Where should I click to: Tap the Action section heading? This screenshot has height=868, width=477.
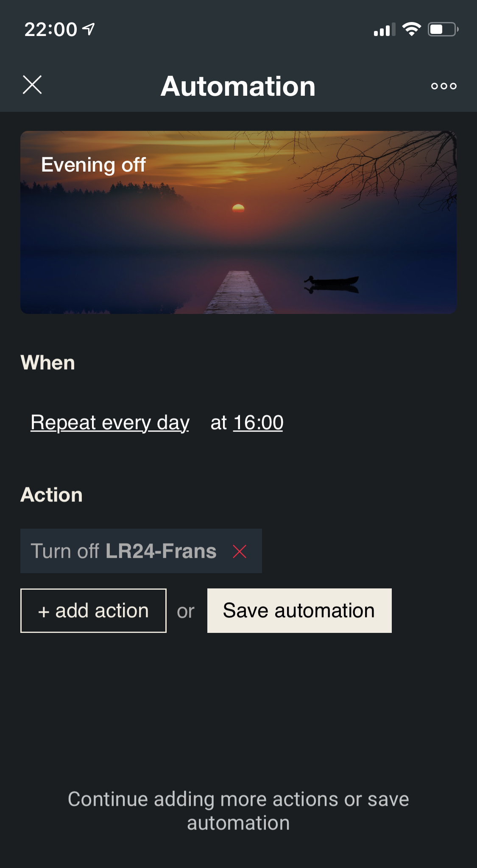(52, 495)
